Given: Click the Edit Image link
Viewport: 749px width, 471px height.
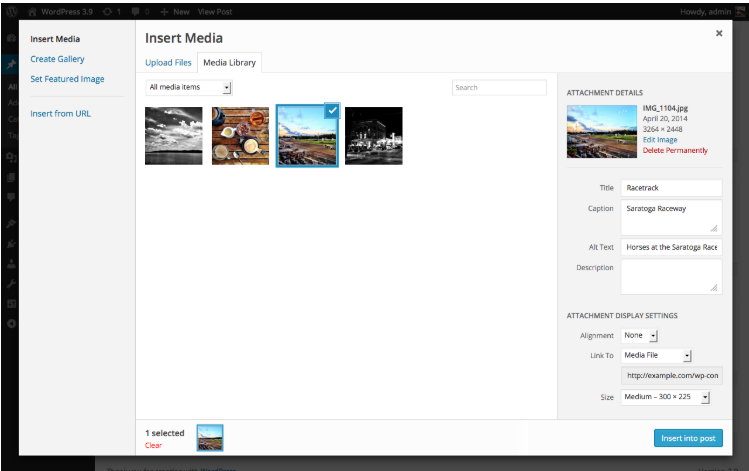Looking at the screenshot, I should [660, 140].
